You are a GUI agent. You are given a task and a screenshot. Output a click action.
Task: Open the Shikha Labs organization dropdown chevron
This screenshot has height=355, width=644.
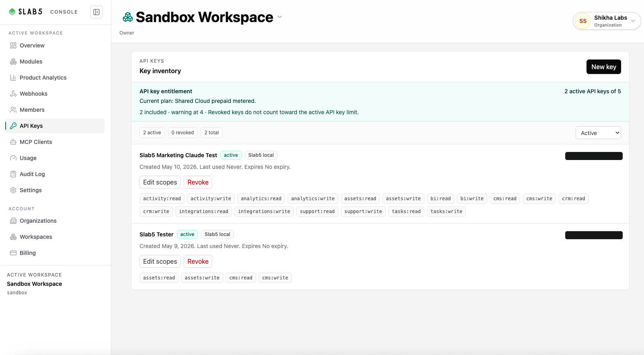(x=633, y=21)
